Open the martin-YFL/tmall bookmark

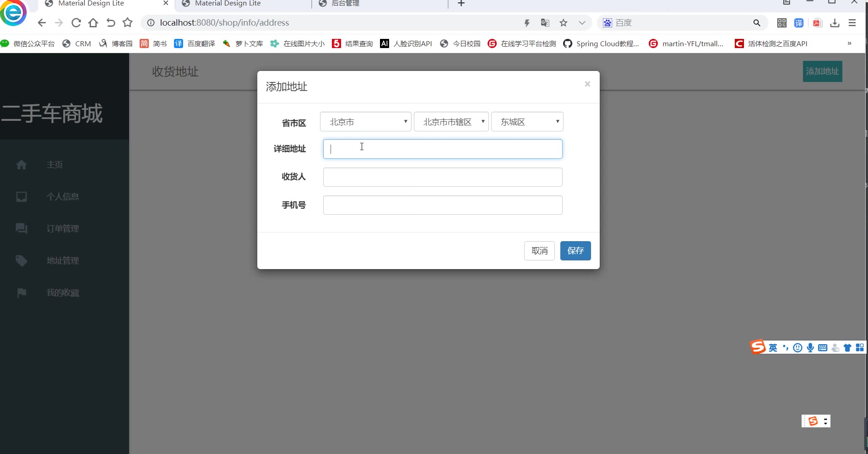pyautogui.click(x=686, y=43)
